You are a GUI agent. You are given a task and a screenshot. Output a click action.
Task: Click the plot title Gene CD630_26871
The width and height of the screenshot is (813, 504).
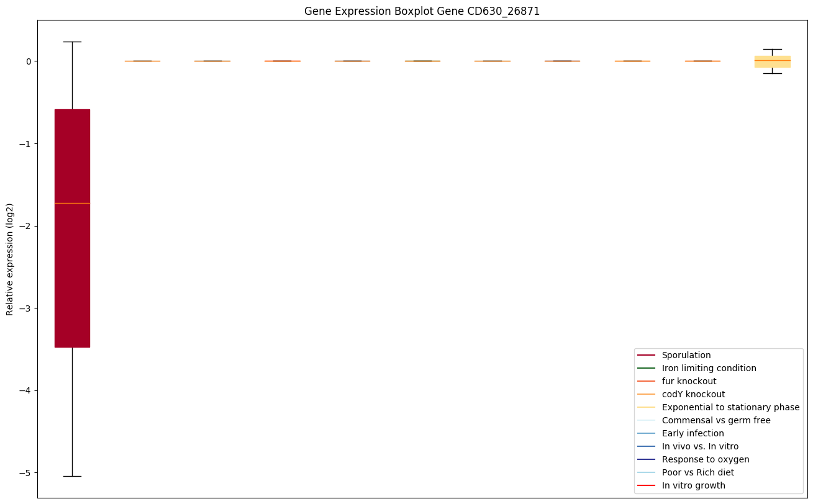coord(422,11)
